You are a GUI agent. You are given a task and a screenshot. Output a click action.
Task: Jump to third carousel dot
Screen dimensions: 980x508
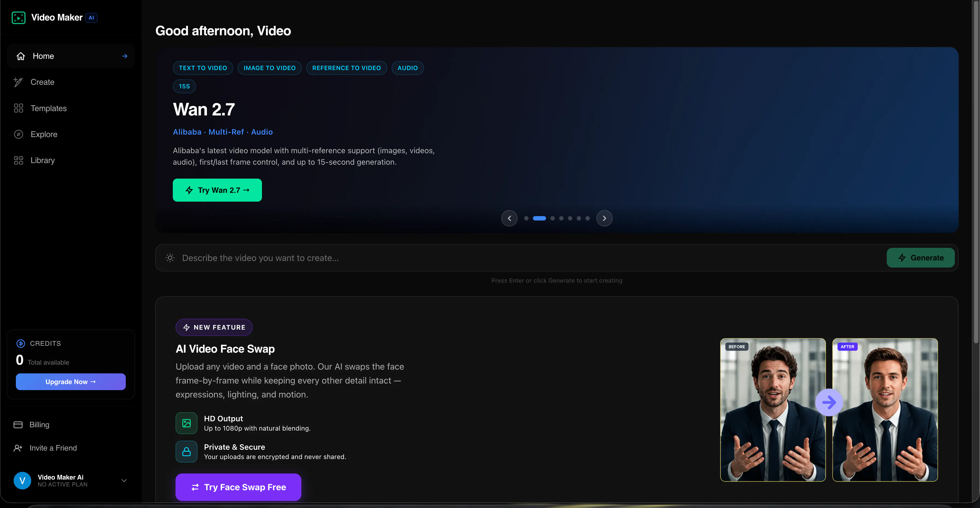(x=552, y=218)
